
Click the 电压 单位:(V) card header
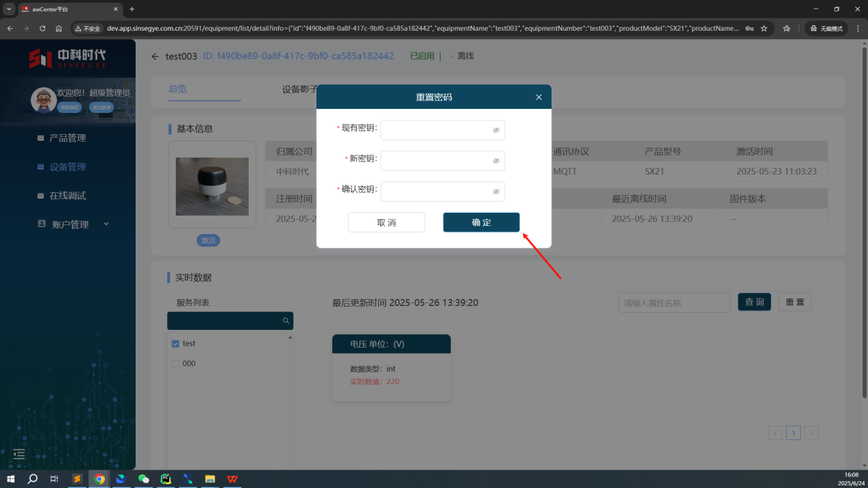click(x=391, y=344)
